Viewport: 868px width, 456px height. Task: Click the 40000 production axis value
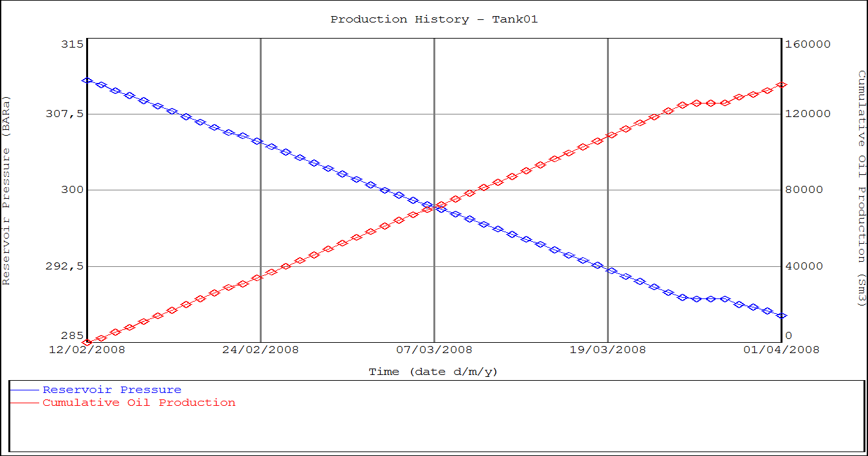click(804, 266)
